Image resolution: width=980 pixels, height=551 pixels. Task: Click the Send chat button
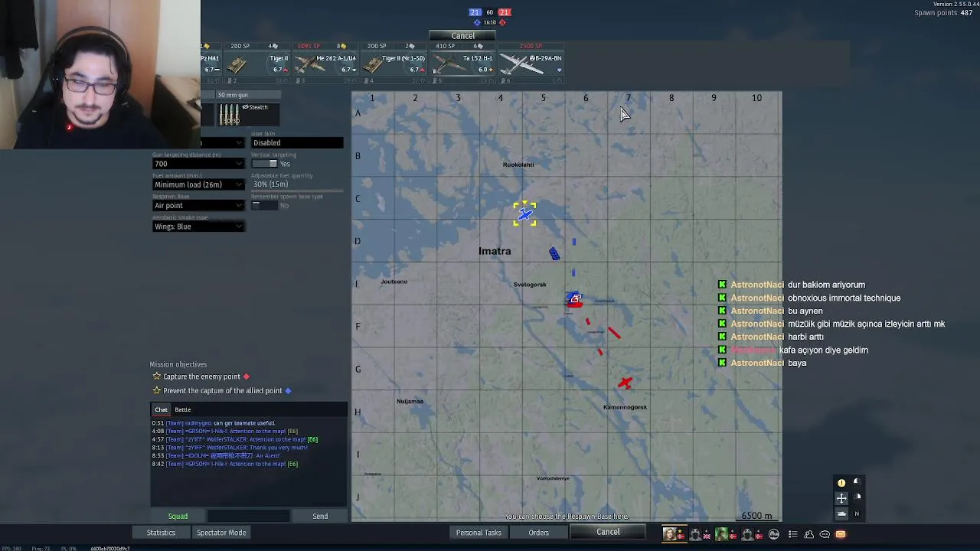coord(320,517)
